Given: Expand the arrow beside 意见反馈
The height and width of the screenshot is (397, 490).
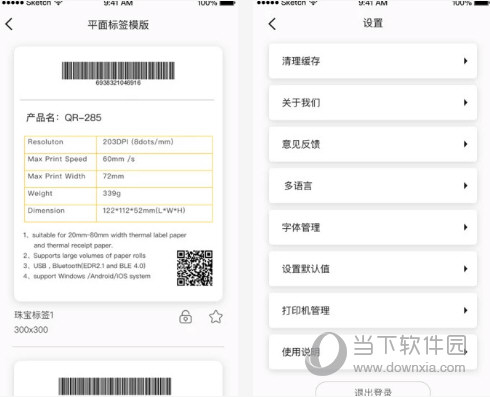Looking at the screenshot, I should pos(465,144).
